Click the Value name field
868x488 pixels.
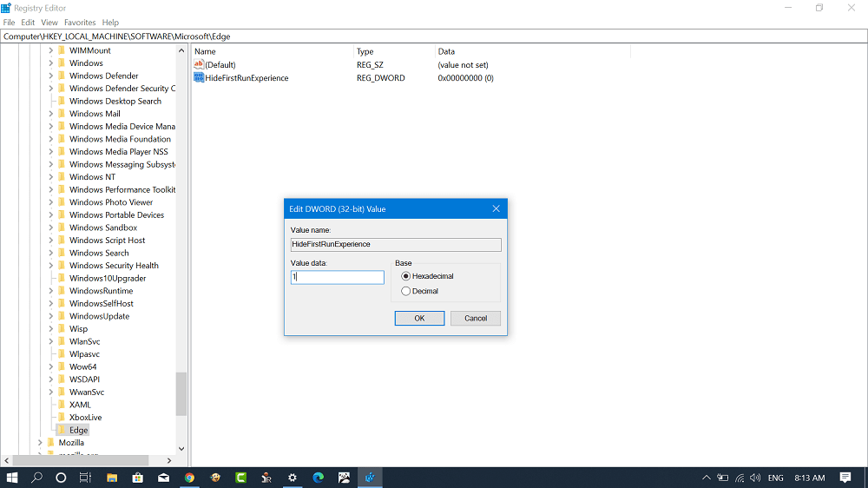(x=396, y=244)
